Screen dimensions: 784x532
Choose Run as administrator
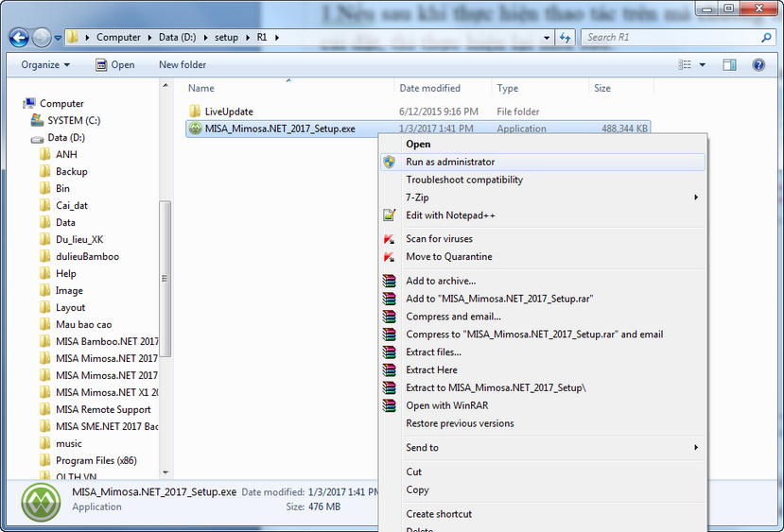click(543, 162)
